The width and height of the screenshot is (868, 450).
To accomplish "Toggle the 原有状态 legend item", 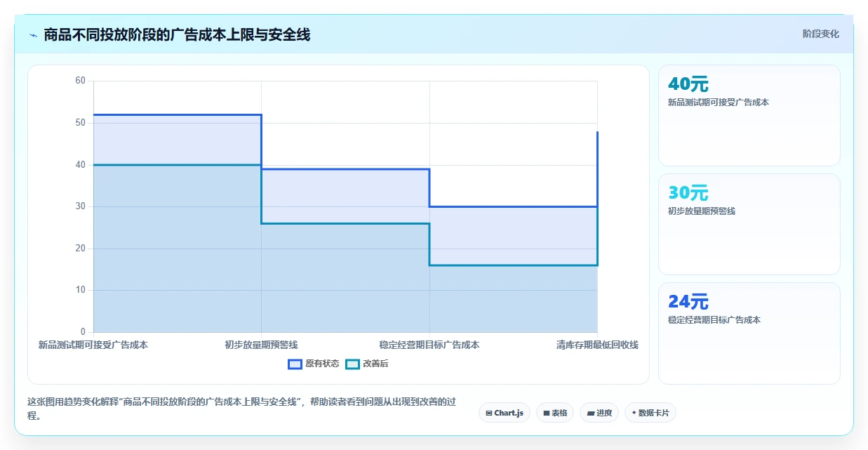I will click(x=314, y=364).
